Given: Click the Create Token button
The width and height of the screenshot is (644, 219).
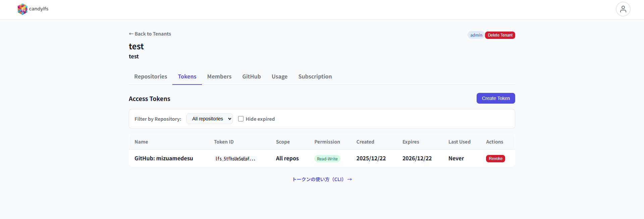Looking at the screenshot, I should click(496, 98).
